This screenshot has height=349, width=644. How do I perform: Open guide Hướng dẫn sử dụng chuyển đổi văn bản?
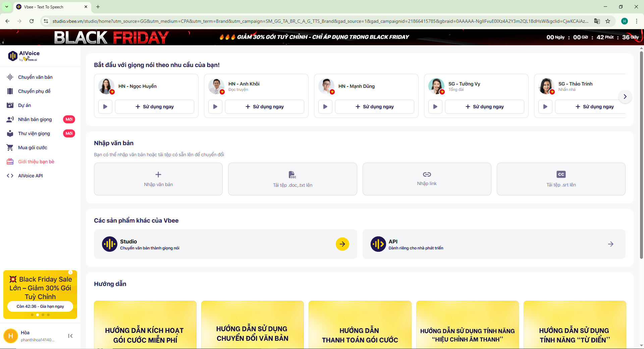coord(253,325)
